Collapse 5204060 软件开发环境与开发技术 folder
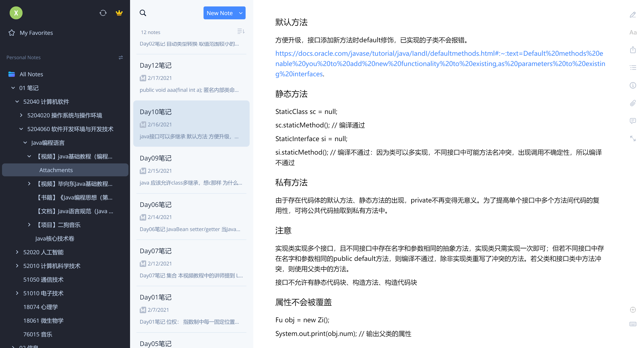 click(21, 129)
